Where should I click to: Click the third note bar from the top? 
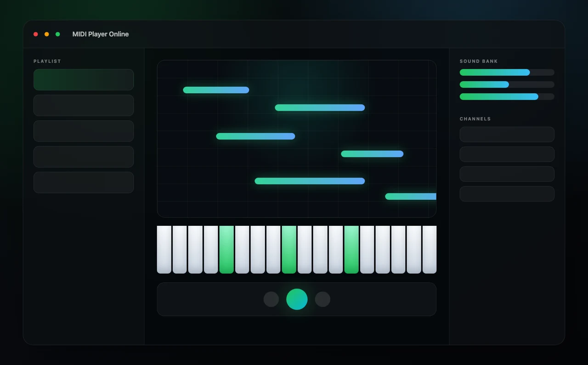point(255,136)
